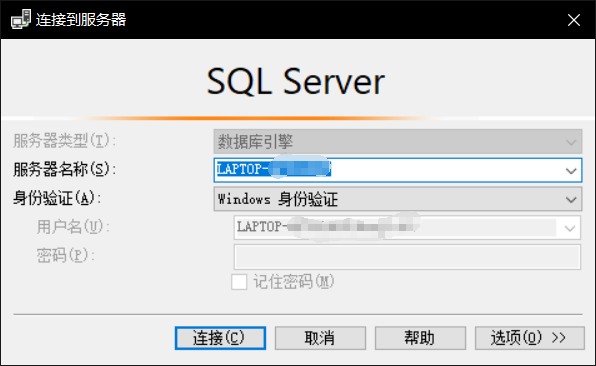Toggle the 记住密码(M) checkbox

point(239,282)
